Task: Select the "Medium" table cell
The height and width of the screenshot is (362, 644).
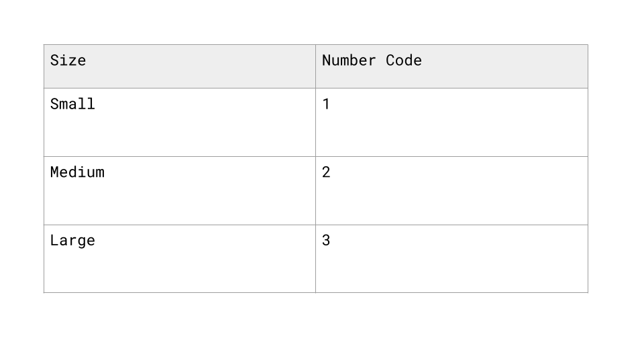Action: coord(179,190)
